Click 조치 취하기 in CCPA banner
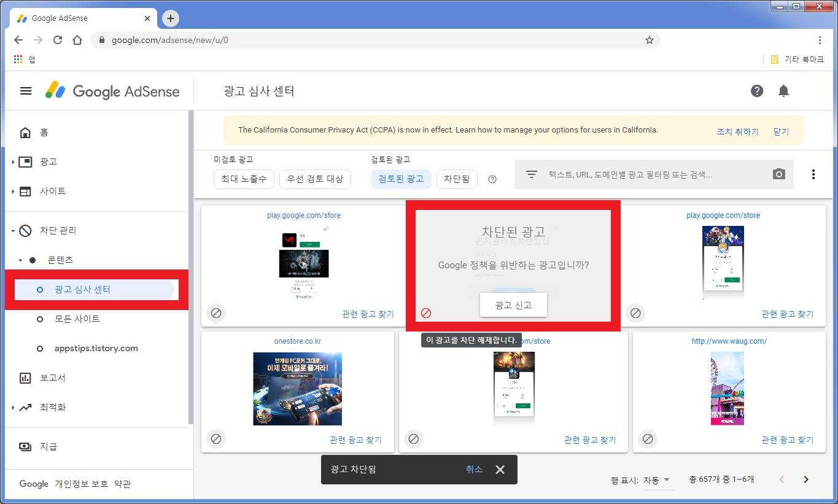The height and width of the screenshot is (504, 838). pyautogui.click(x=737, y=132)
